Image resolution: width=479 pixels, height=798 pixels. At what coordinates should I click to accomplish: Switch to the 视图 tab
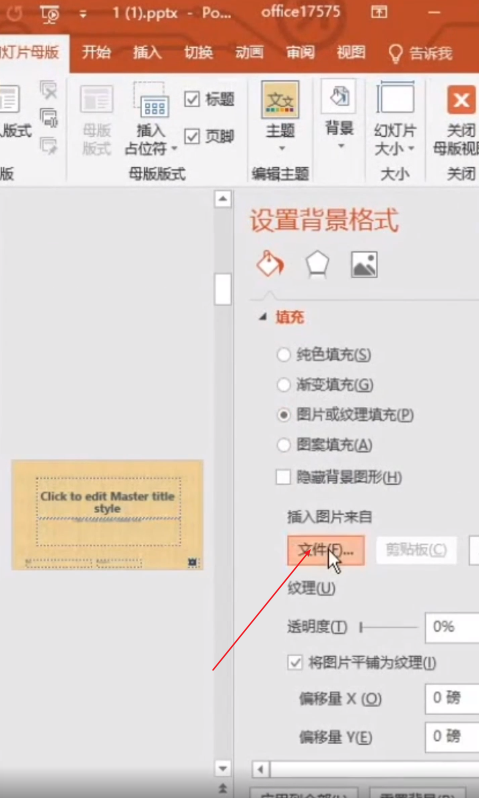point(351,53)
